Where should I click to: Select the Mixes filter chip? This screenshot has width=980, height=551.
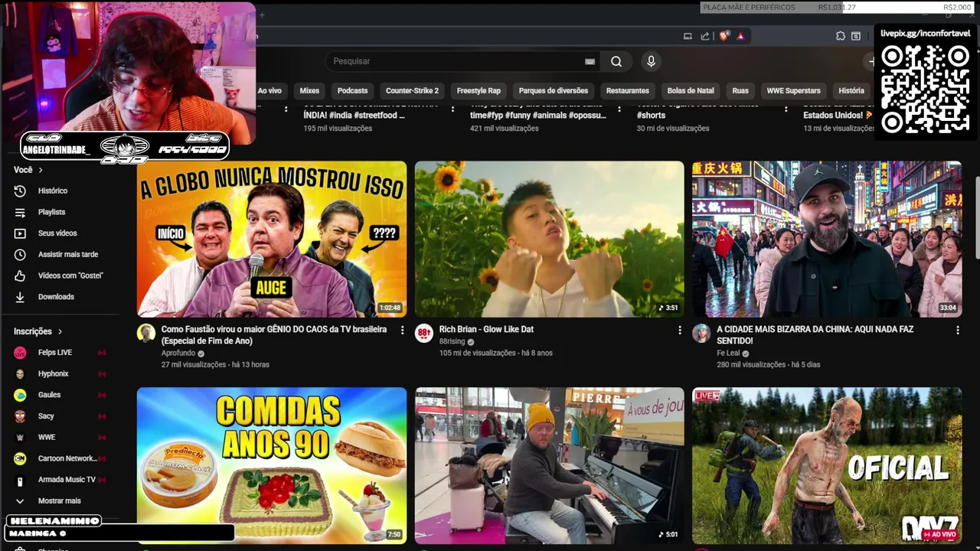coord(309,90)
